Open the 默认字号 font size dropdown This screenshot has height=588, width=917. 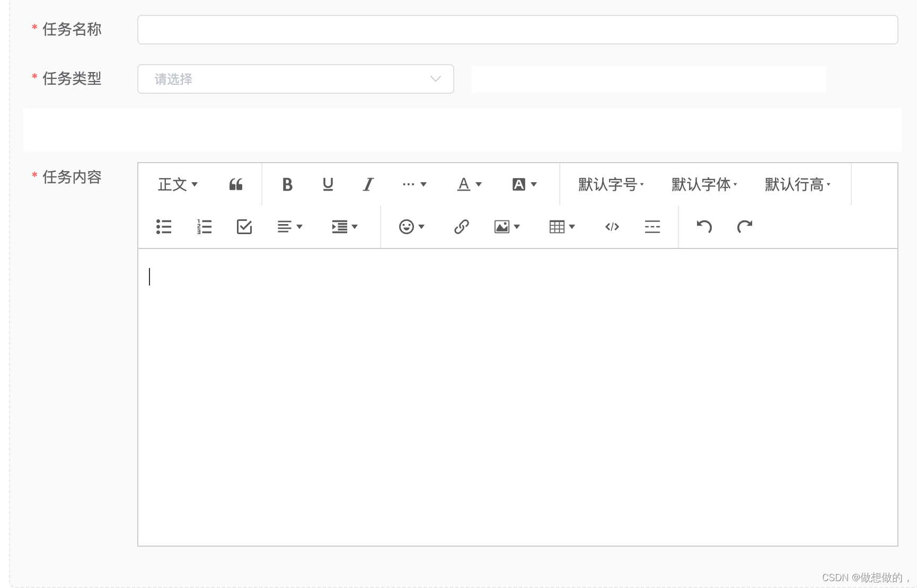click(x=611, y=184)
